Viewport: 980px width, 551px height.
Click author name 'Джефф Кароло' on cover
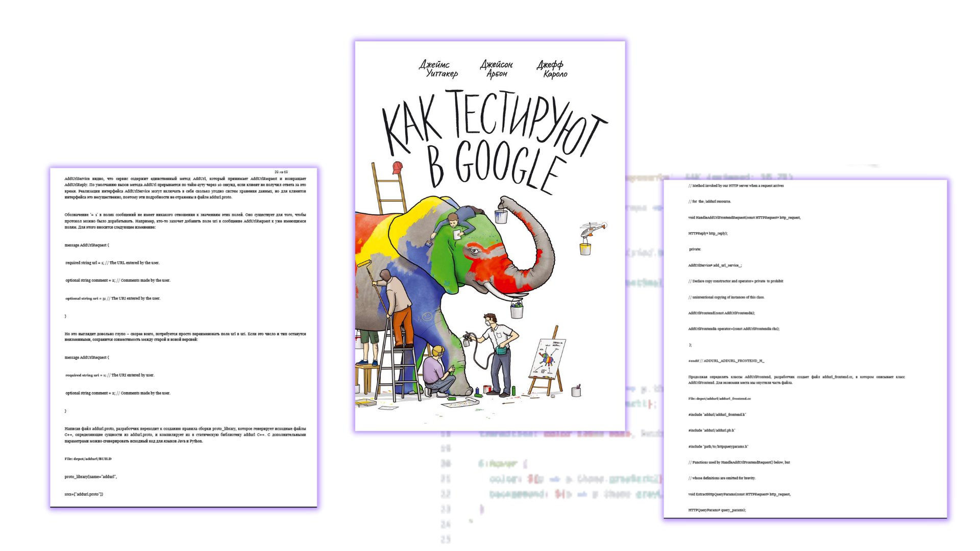click(552, 69)
